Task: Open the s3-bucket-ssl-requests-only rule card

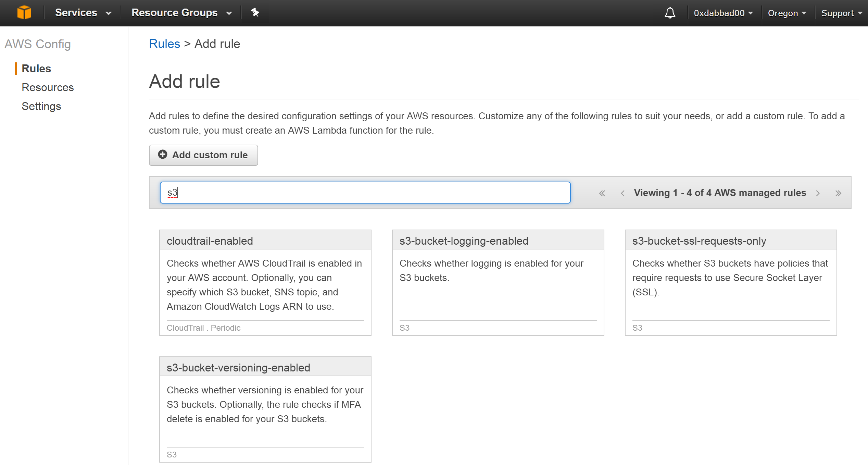Action: click(731, 283)
